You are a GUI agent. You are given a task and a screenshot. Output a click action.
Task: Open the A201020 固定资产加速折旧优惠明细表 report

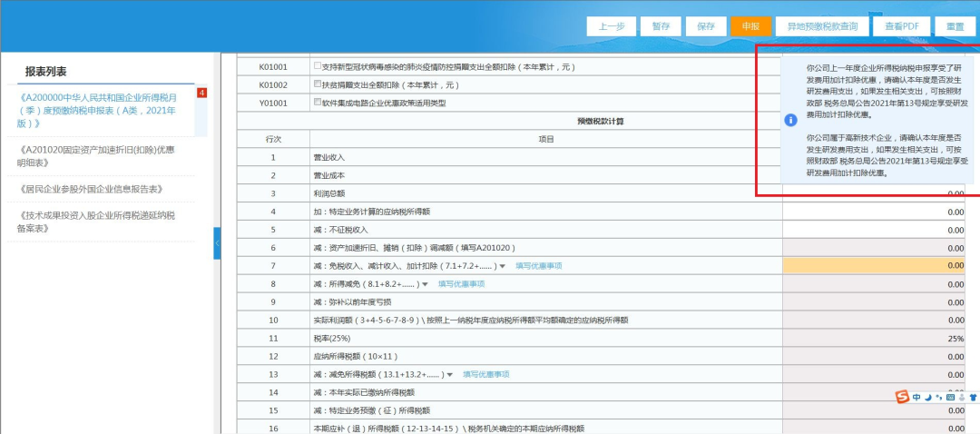[x=96, y=156]
